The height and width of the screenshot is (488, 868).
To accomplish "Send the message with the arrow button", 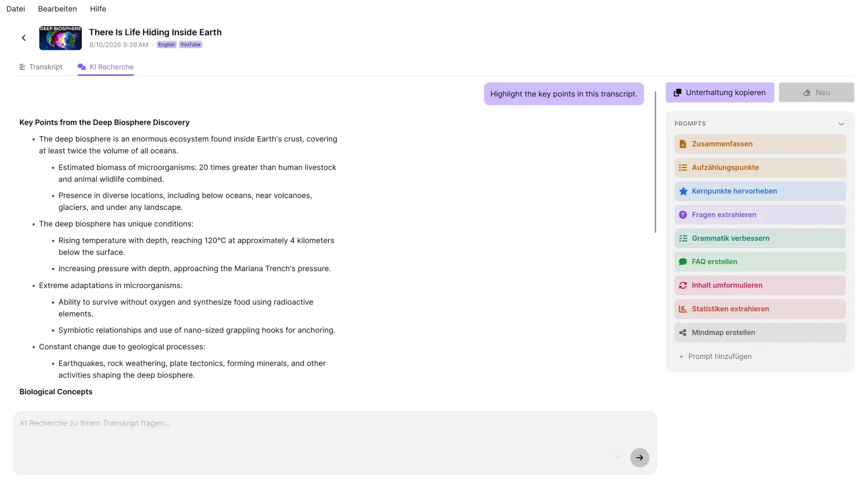I will [x=640, y=458].
